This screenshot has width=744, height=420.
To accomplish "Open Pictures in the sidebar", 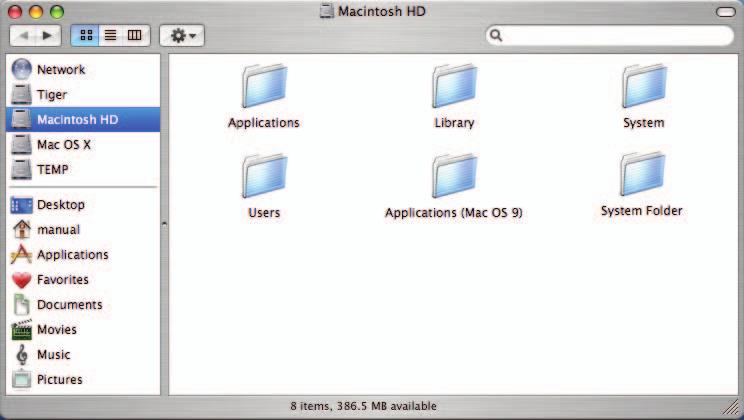I will point(84,380).
